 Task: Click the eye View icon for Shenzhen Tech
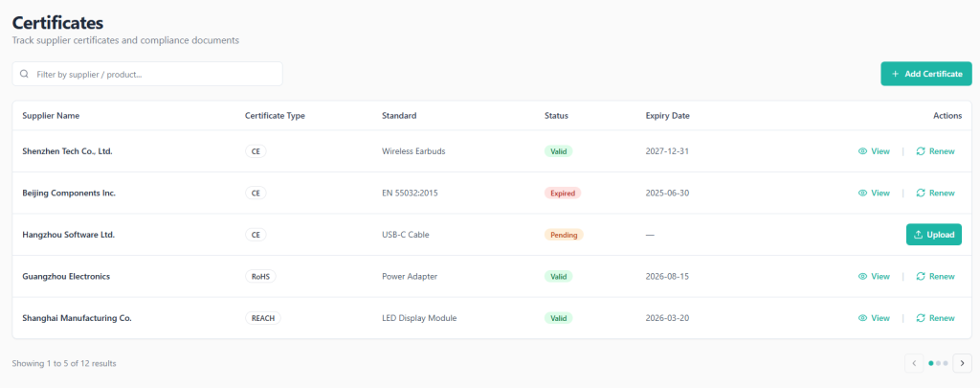pos(862,151)
